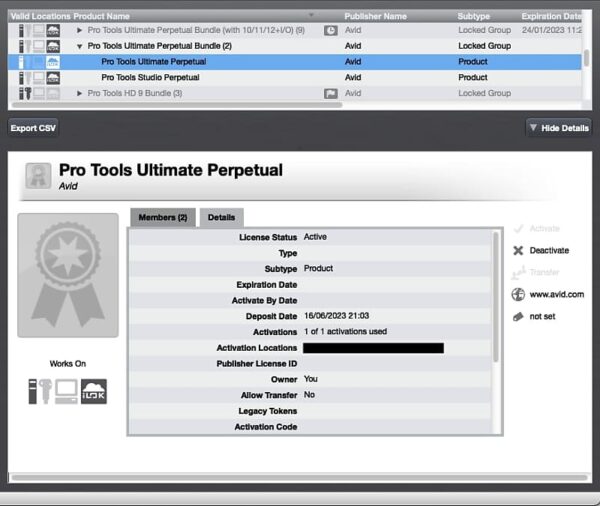Click the cloud icon in the selected Pro Tools Ultimate Perpetual row
The width and height of the screenshot is (600, 506).
53,62
